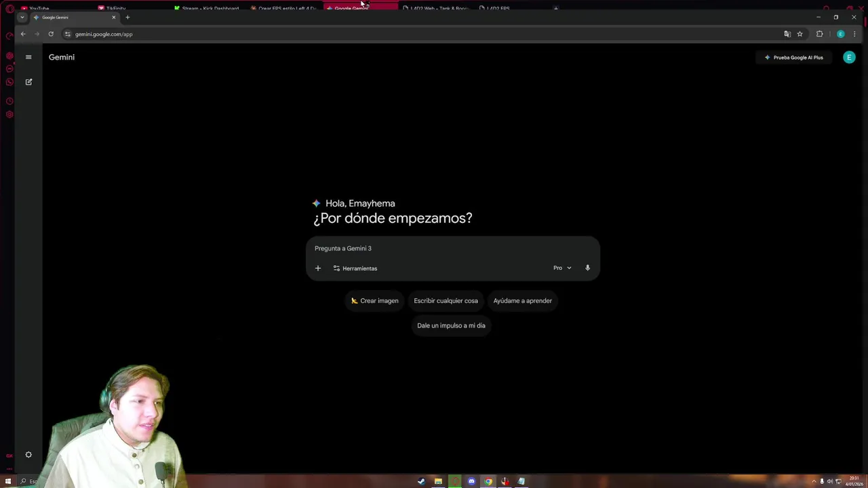This screenshot has width=868, height=488.
Task: Select the 'Crear imagen' suggestion chip
Action: coord(374,301)
